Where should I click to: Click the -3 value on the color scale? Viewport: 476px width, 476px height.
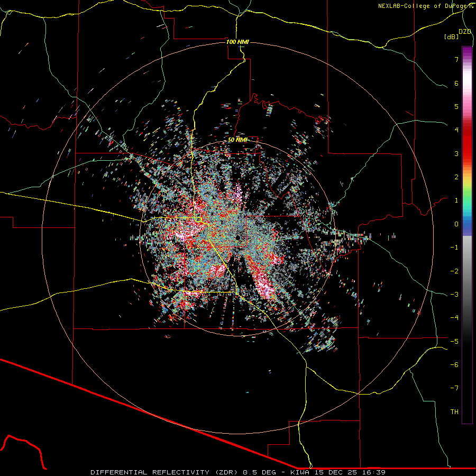[x=454, y=295]
